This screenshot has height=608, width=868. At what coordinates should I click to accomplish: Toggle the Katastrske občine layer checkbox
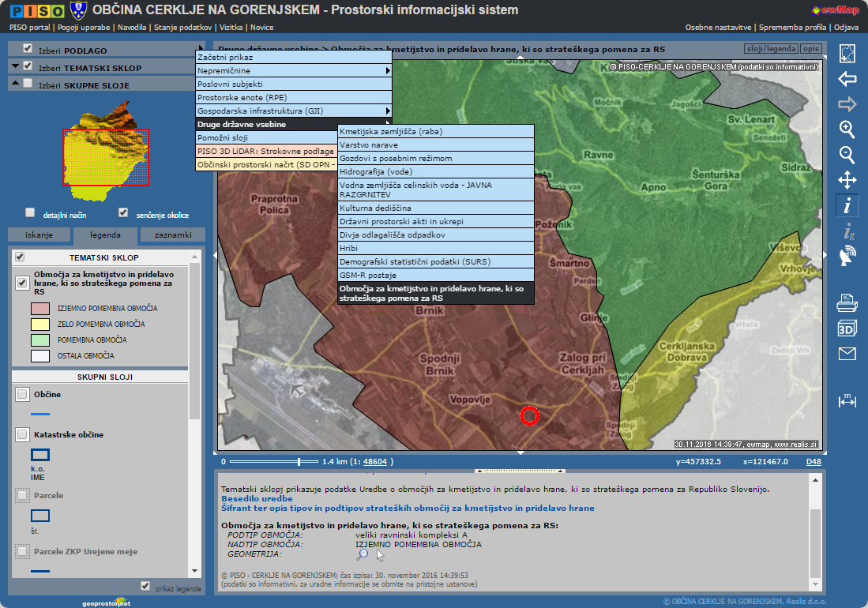(x=22, y=434)
